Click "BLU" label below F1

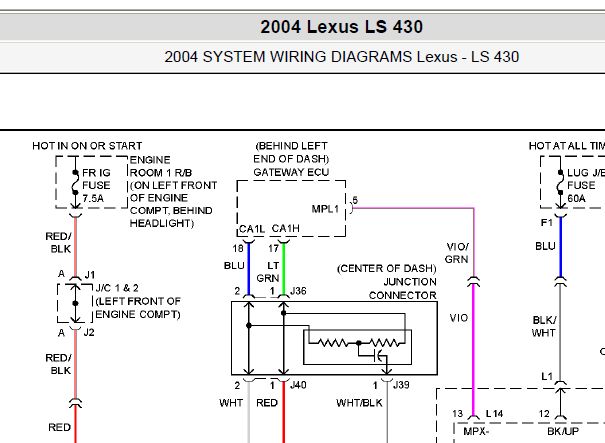[545, 246]
